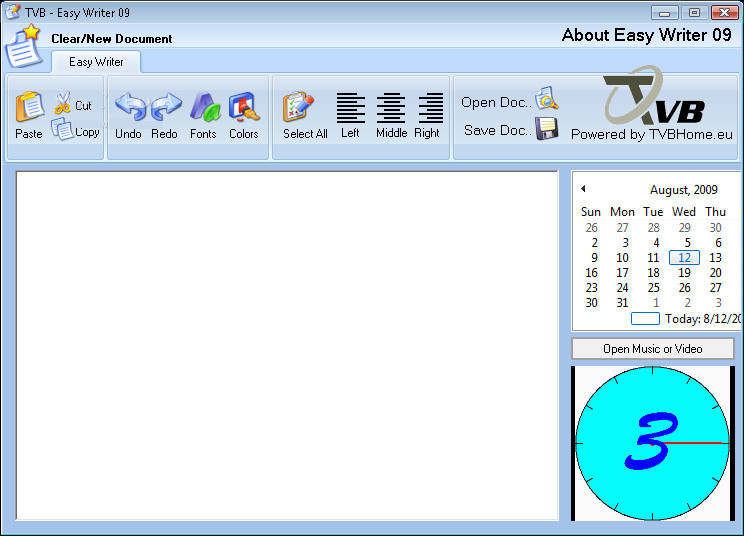Viewport: 744px width, 536px height.
Task: Click the Open Music or Video button
Action: (653, 349)
